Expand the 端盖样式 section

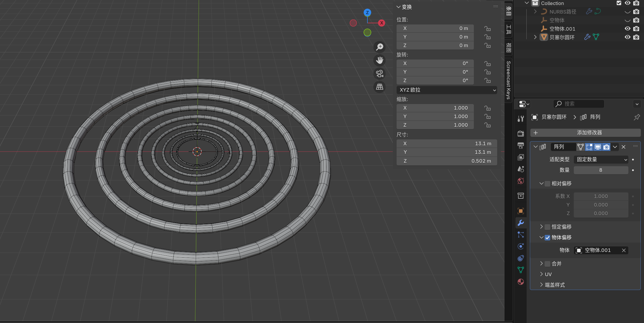tap(555, 285)
